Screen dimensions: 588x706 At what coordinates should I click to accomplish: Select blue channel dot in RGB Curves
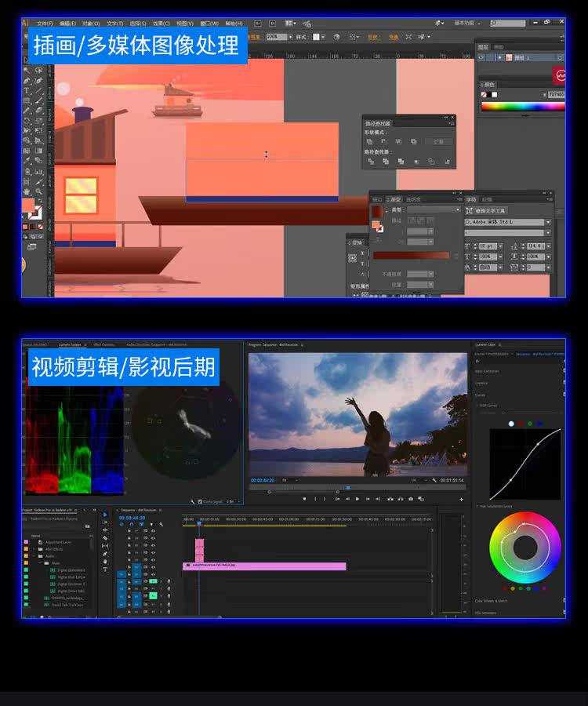coord(539,424)
